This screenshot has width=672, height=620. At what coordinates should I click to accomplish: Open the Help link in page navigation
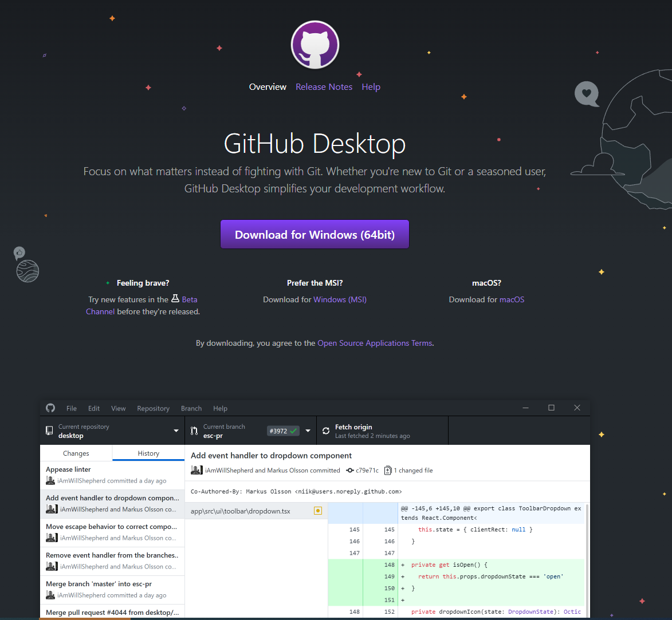coord(371,87)
